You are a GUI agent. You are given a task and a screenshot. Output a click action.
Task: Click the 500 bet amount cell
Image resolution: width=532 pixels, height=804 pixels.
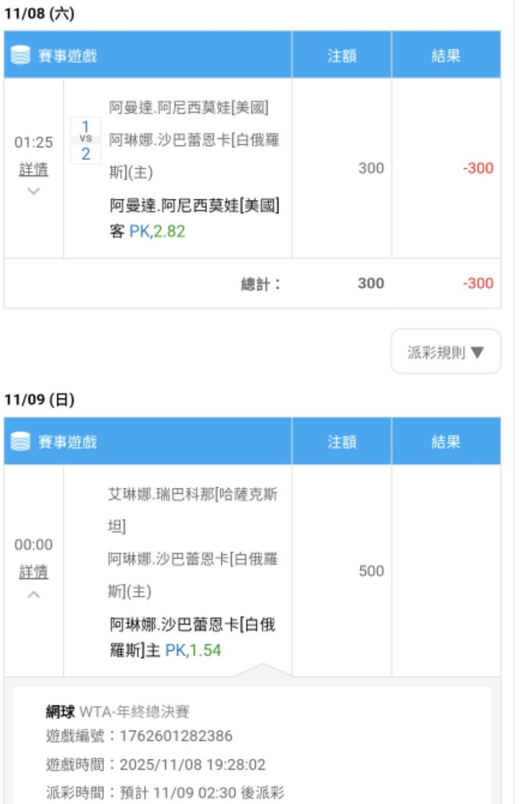371,571
